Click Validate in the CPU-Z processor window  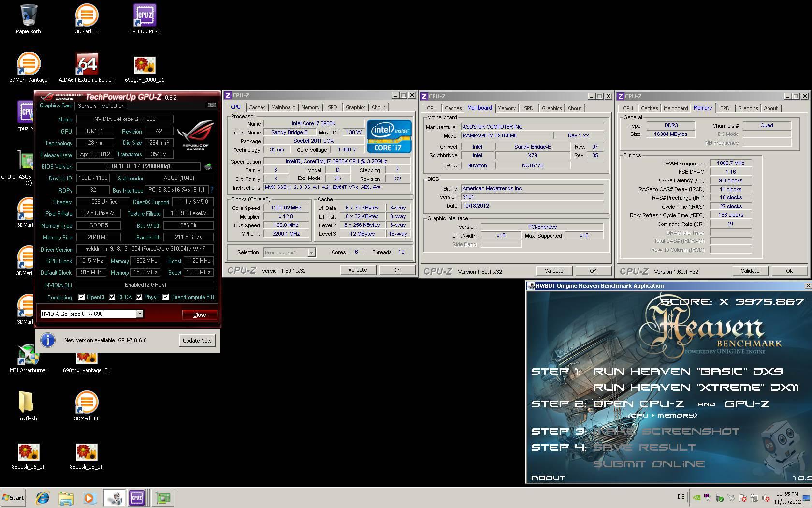(x=358, y=270)
